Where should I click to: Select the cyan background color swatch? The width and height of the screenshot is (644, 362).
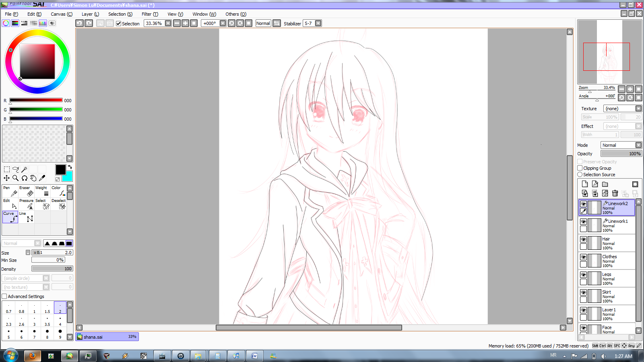coord(68,177)
